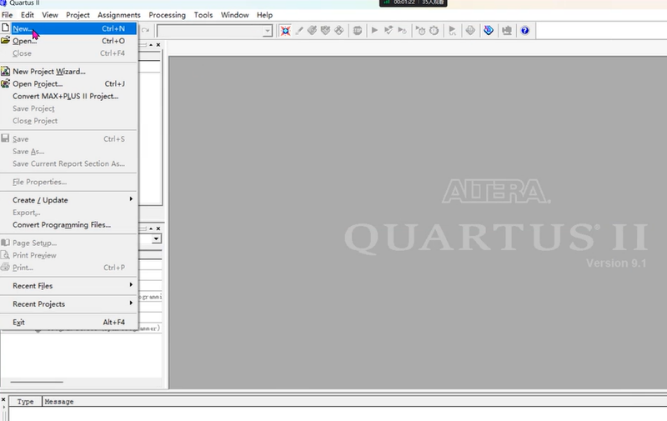The height and width of the screenshot is (421, 667).
Task: Click the Print... entry with Ctrl+P
Action: coord(69,267)
